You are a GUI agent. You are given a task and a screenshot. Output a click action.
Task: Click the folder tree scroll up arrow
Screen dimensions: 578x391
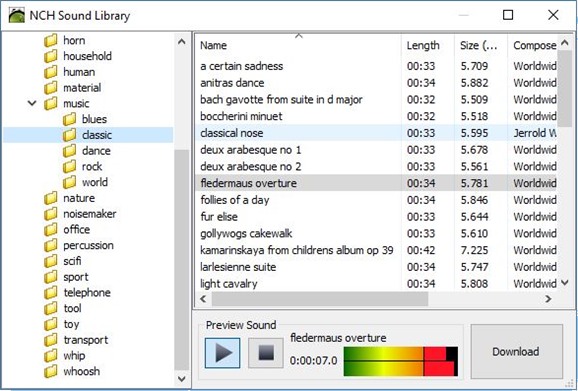coord(181,42)
